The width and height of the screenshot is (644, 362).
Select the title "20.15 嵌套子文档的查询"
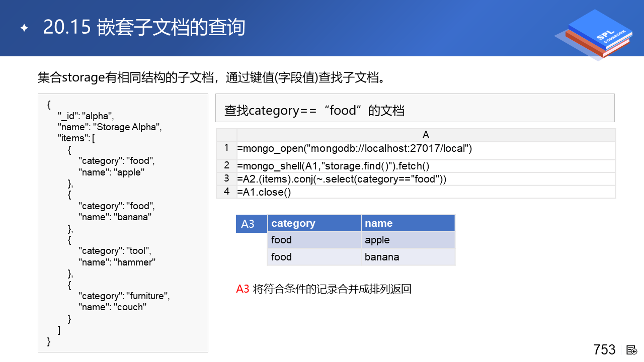click(144, 28)
